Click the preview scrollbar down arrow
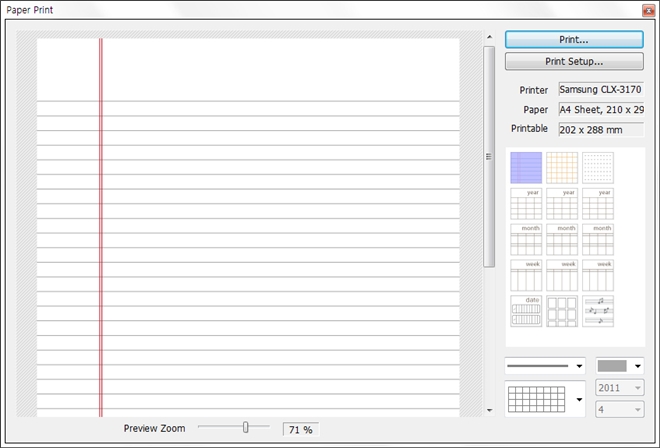Image resolution: width=660 pixels, height=448 pixels. click(x=489, y=410)
